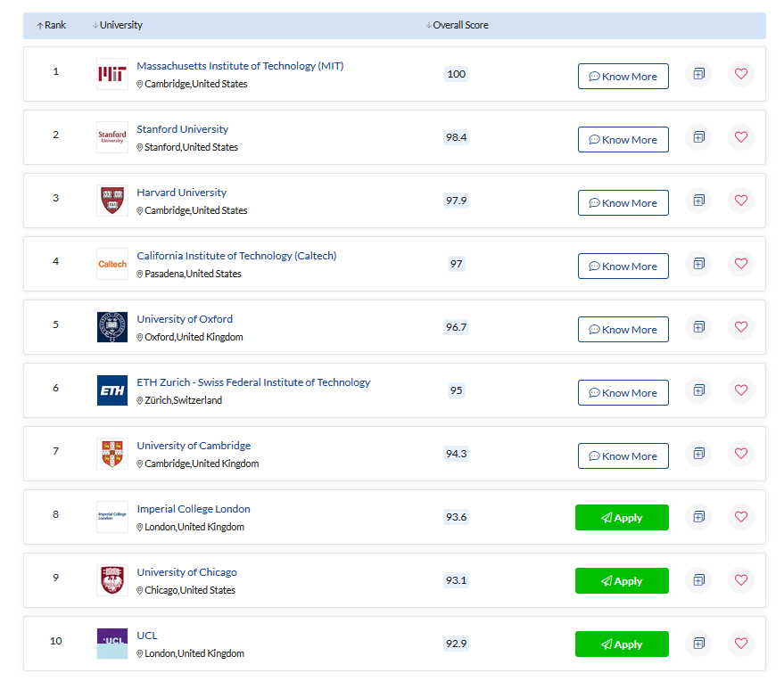This screenshot has height=681, width=784.
Task: Click the Cambridge crest thumbnail
Action: 112,454
